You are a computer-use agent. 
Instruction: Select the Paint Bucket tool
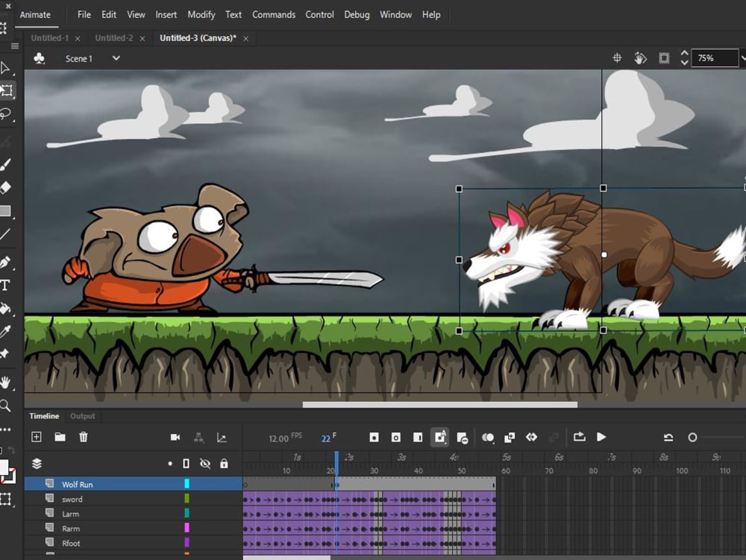6,309
